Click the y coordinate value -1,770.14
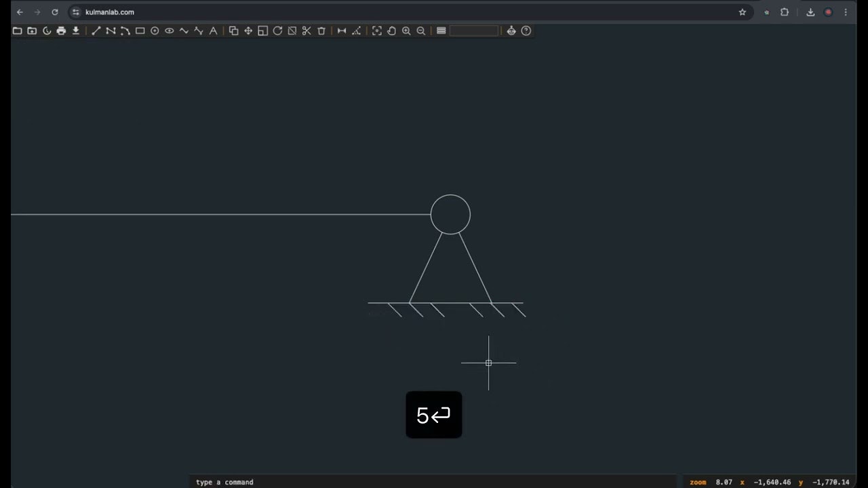The image size is (868, 488). point(831,482)
